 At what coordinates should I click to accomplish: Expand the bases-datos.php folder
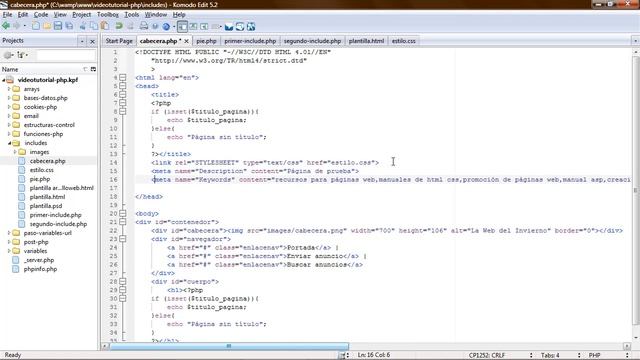(x=9, y=98)
